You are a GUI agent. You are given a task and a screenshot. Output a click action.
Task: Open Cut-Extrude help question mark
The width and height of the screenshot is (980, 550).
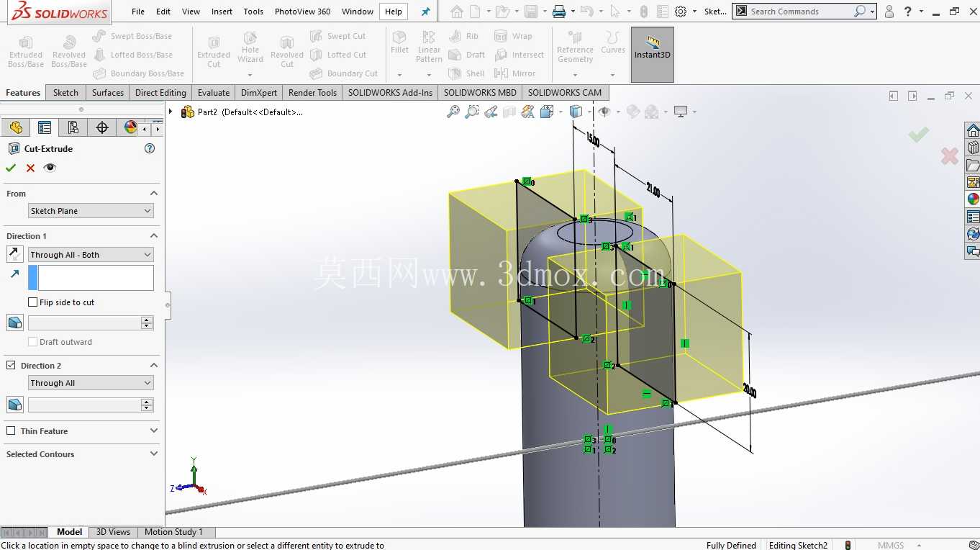[150, 148]
